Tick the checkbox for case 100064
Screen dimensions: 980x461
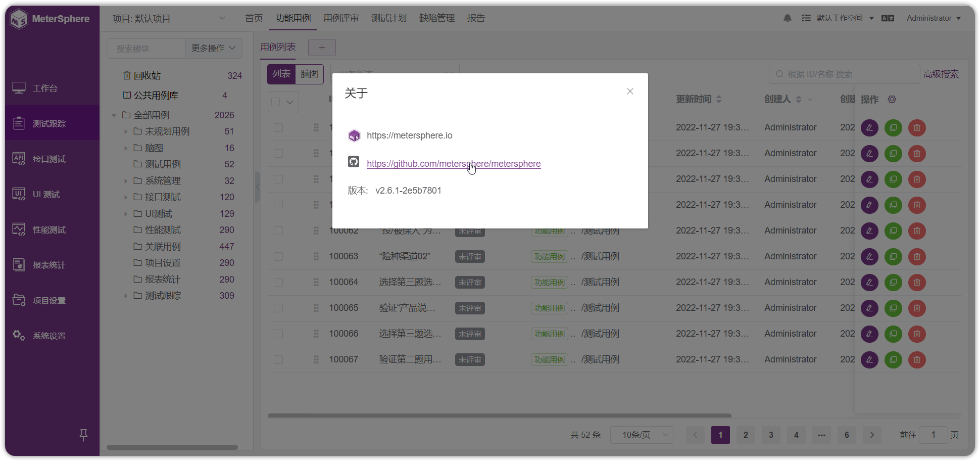click(278, 282)
